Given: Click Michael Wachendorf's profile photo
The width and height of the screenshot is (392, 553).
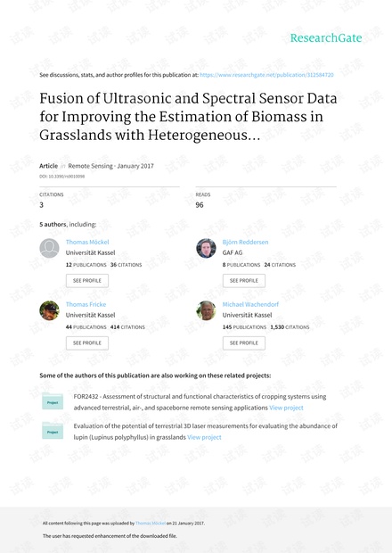Looking at the screenshot, I should pos(206,310).
